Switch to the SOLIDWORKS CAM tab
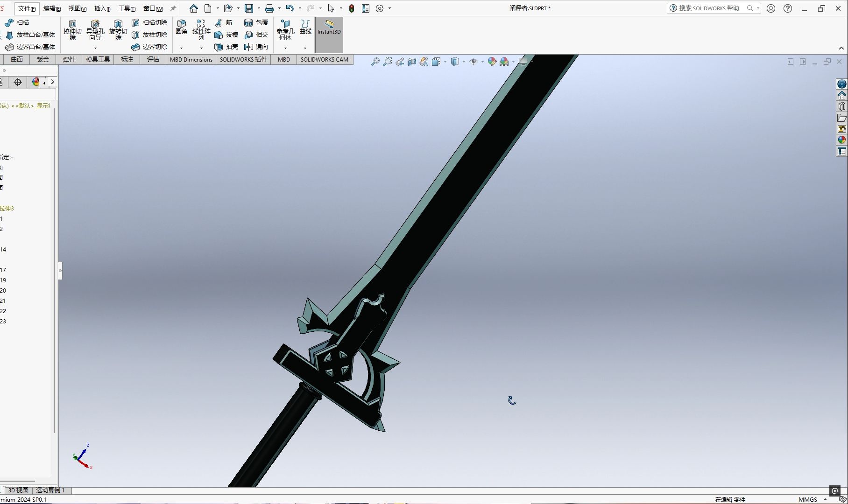The image size is (848, 504). pos(325,59)
